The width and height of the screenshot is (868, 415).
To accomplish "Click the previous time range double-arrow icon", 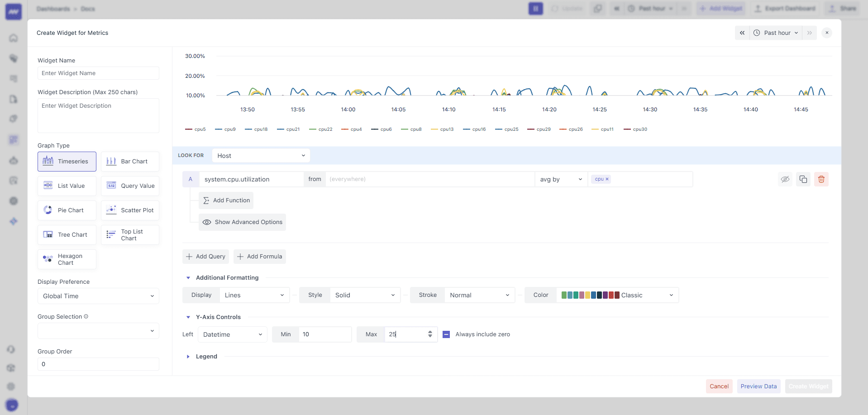I will tap(742, 33).
